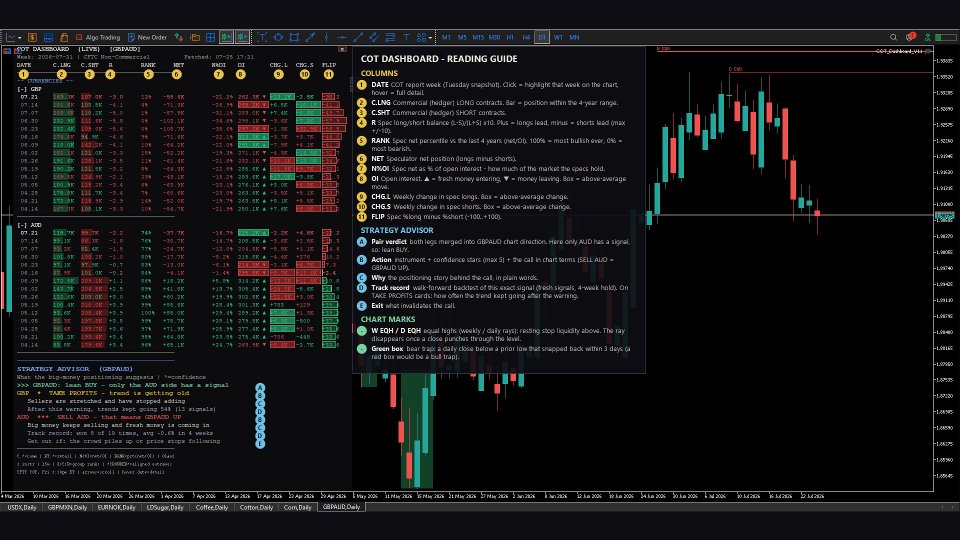Select the horizontal line tool

pyautogui.click(x=342, y=37)
